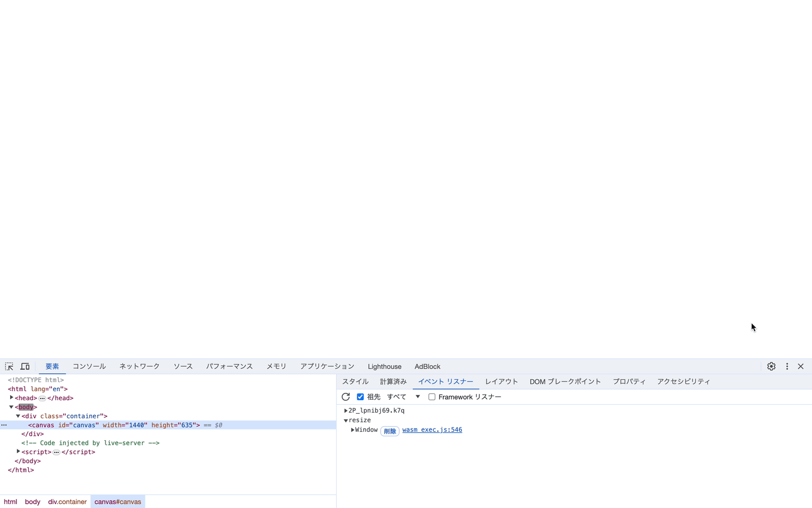
Task: Switch to the コンソール tab
Action: 89,366
